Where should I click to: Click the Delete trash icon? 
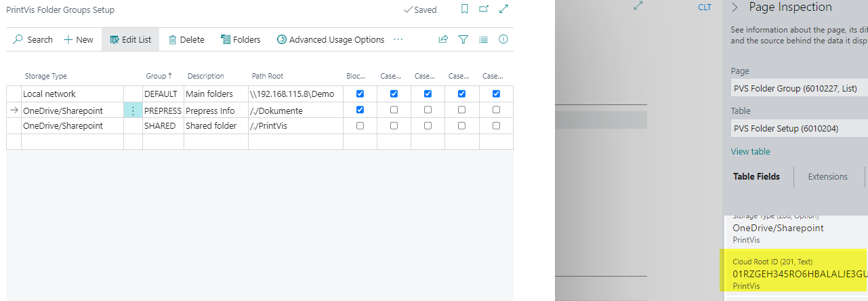tap(173, 40)
